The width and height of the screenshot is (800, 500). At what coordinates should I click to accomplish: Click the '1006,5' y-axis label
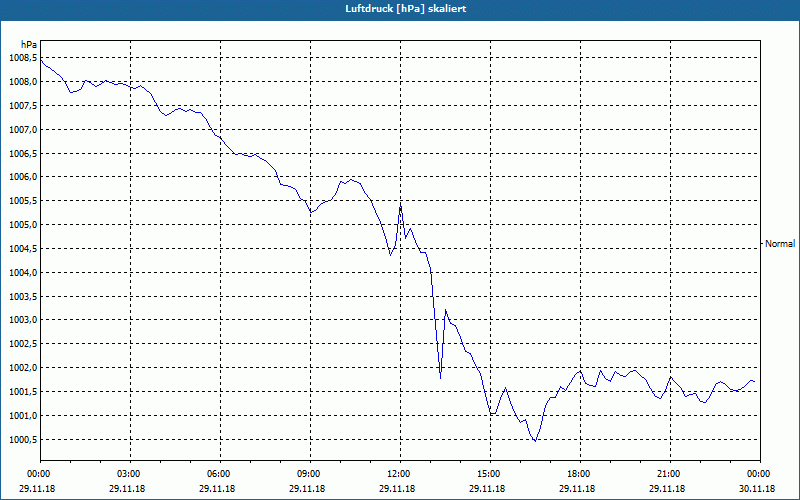pos(23,153)
